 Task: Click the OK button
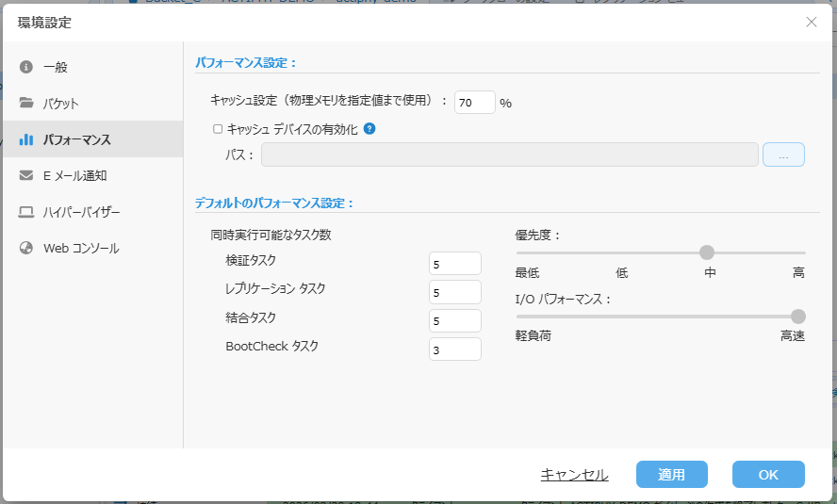pos(768,474)
